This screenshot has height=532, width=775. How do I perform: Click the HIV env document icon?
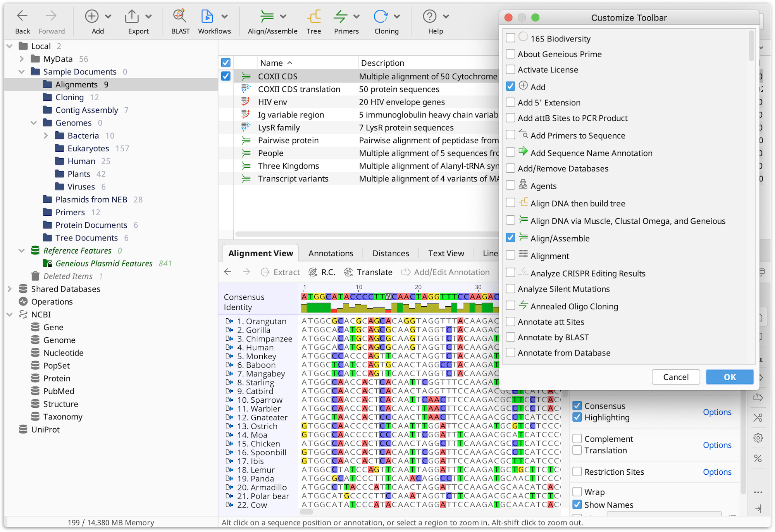tap(246, 102)
